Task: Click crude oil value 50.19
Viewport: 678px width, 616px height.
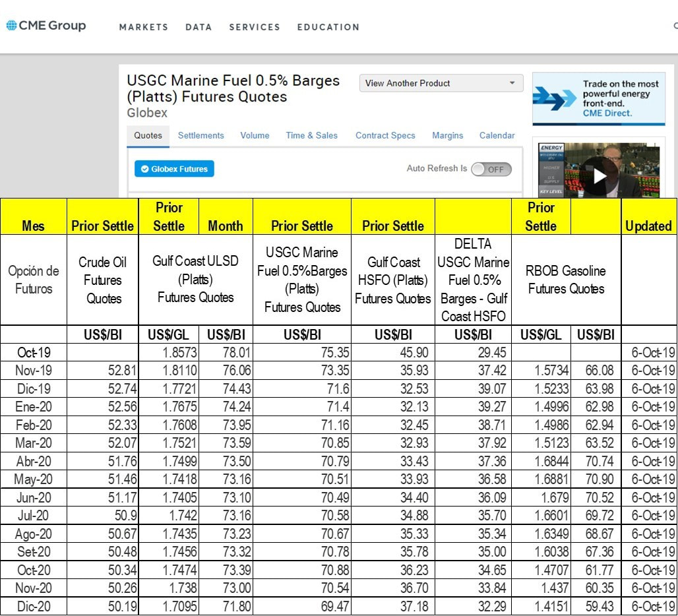Action: tap(123, 606)
